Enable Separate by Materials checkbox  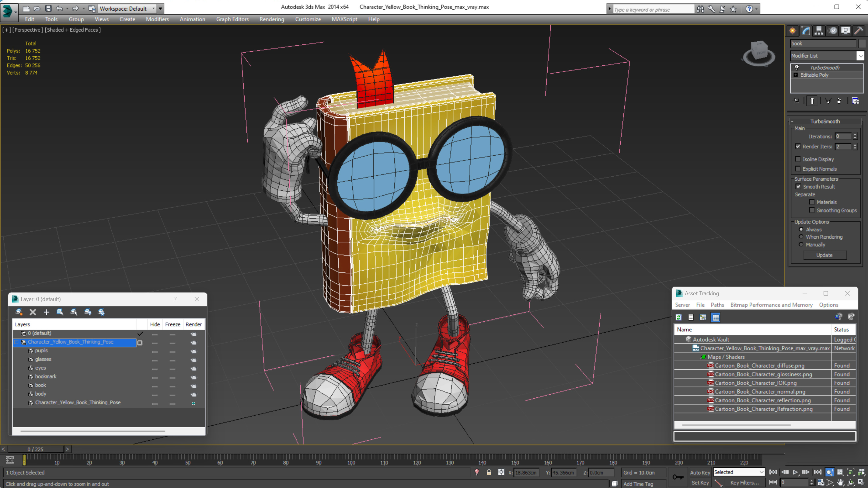click(x=812, y=202)
